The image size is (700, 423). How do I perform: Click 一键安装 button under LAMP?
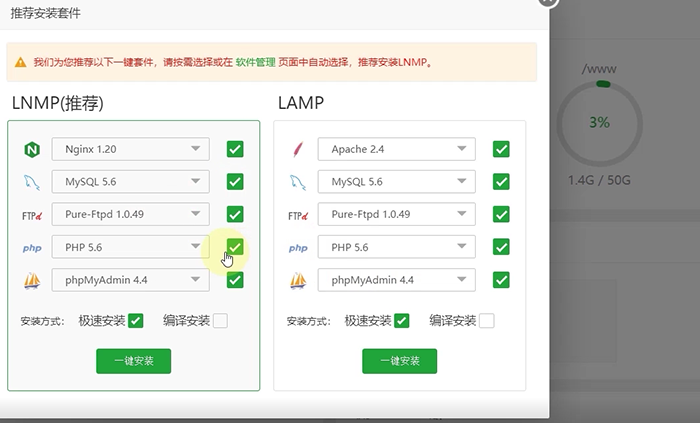click(400, 361)
